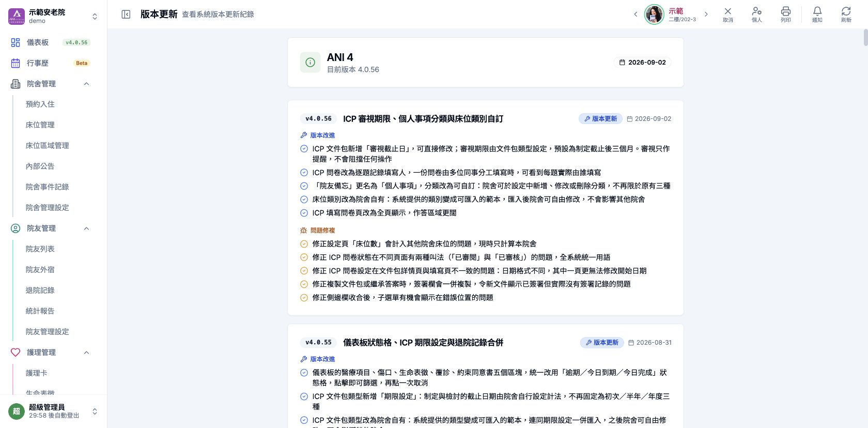The height and width of the screenshot is (428, 868).
Task: Click the 示範 resident avatar photo
Action: [654, 14]
